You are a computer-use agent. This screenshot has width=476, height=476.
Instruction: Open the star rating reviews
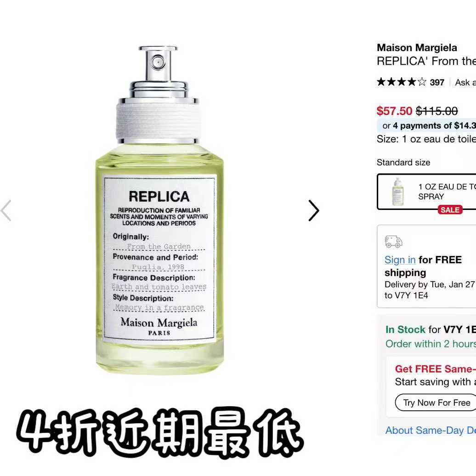click(401, 82)
